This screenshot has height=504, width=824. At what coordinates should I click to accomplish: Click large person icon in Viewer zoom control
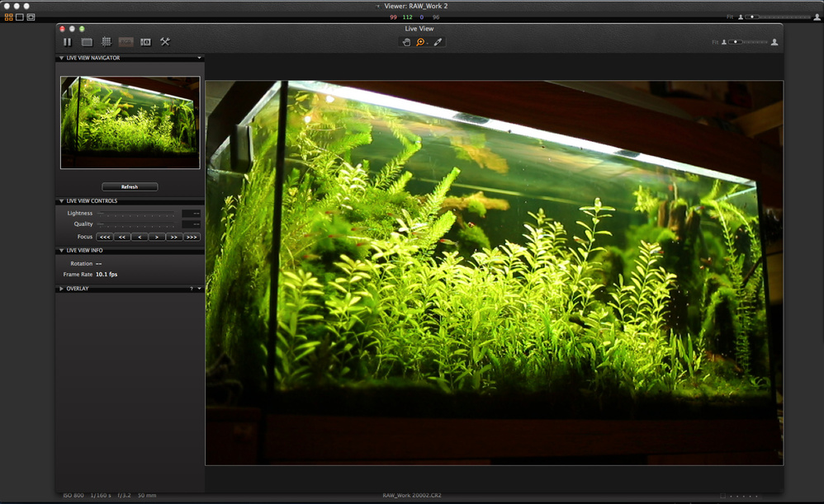(817, 17)
